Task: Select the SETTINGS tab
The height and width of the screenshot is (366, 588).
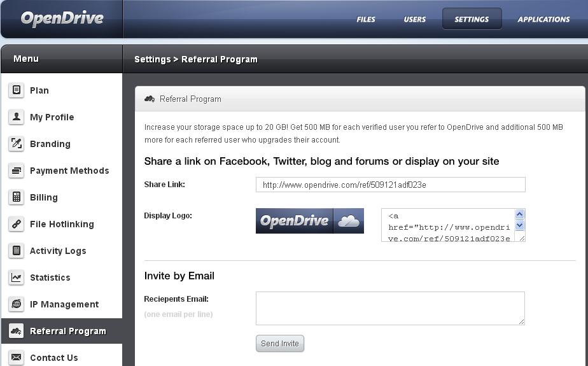Action: [x=472, y=18]
